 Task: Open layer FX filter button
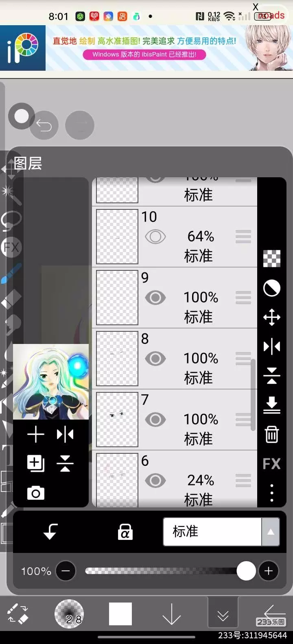pos(272,464)
